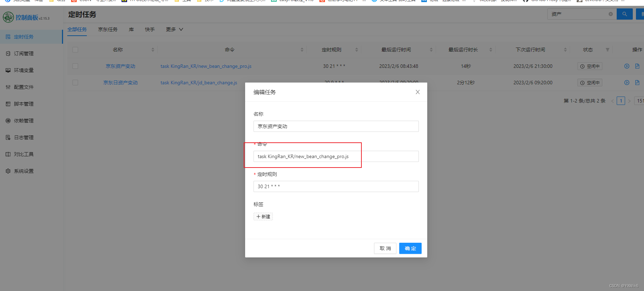644x291 pixels.
Task: Open the 京东日资产变动 task link
Action: click(x=120, y=83)
